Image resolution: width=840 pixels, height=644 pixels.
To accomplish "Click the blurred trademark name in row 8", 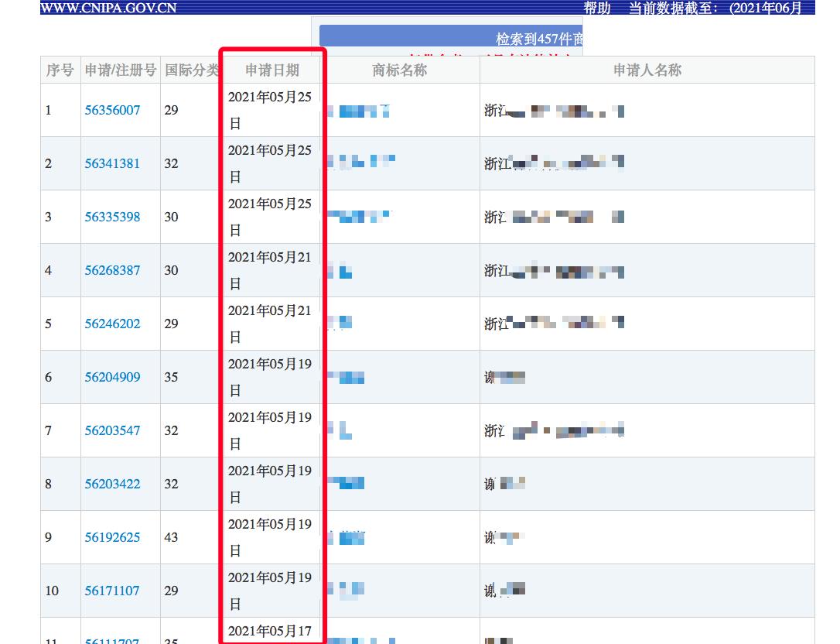I will (346, 482).
